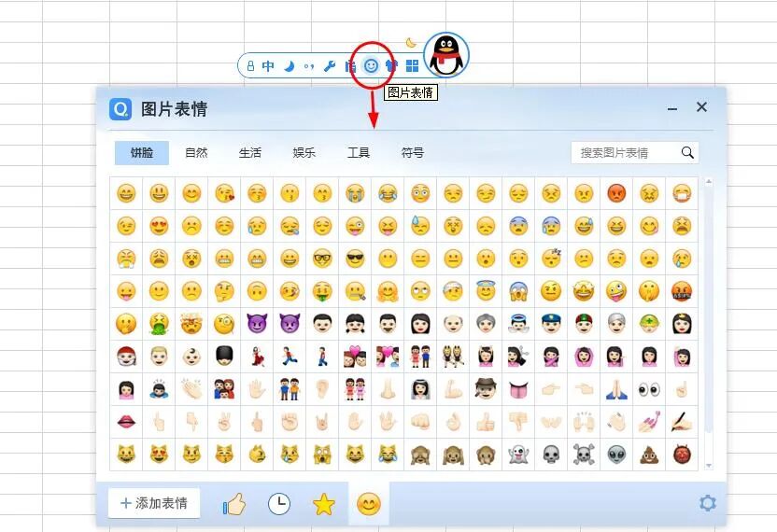The width and height of the screenshot is (777, 532).
Task: Insert the praying hands emoji
Action: tap(616, 389)
